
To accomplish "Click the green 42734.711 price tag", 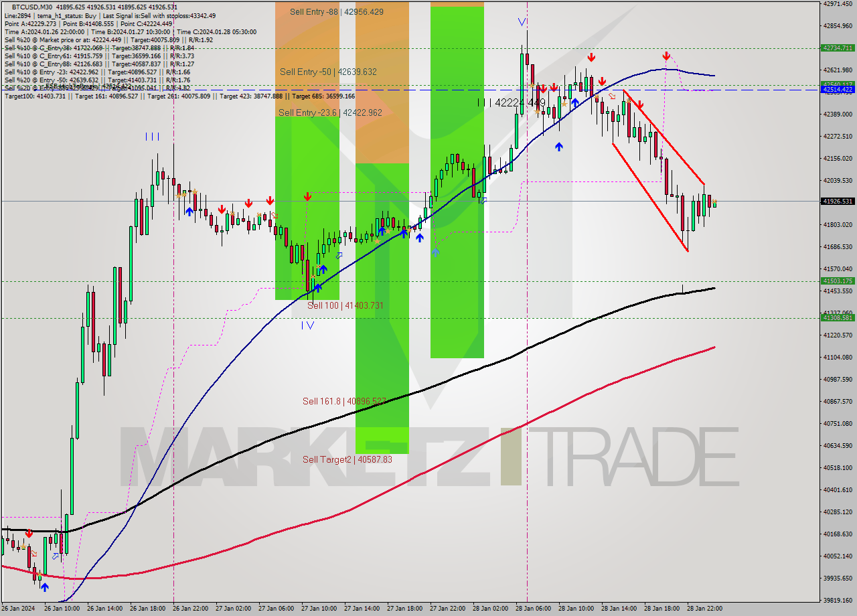I will pyautogui.click(x=838, y=48).
